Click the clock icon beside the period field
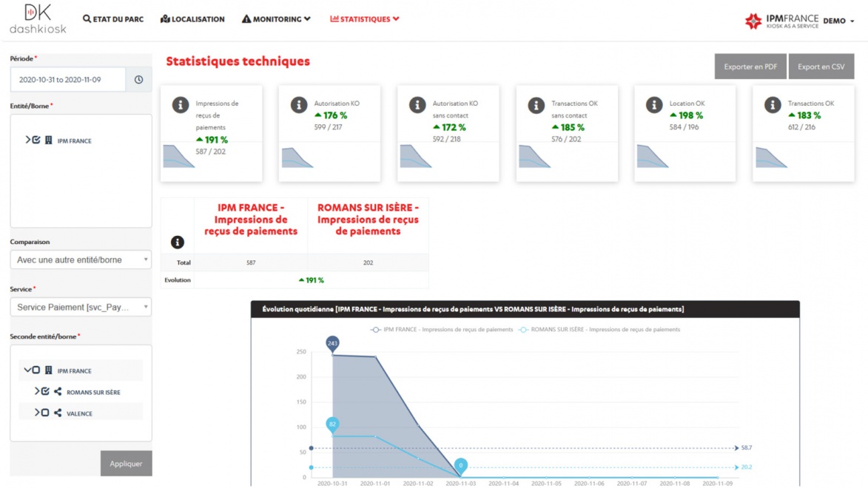868x488 pixels. pos(138,80)
